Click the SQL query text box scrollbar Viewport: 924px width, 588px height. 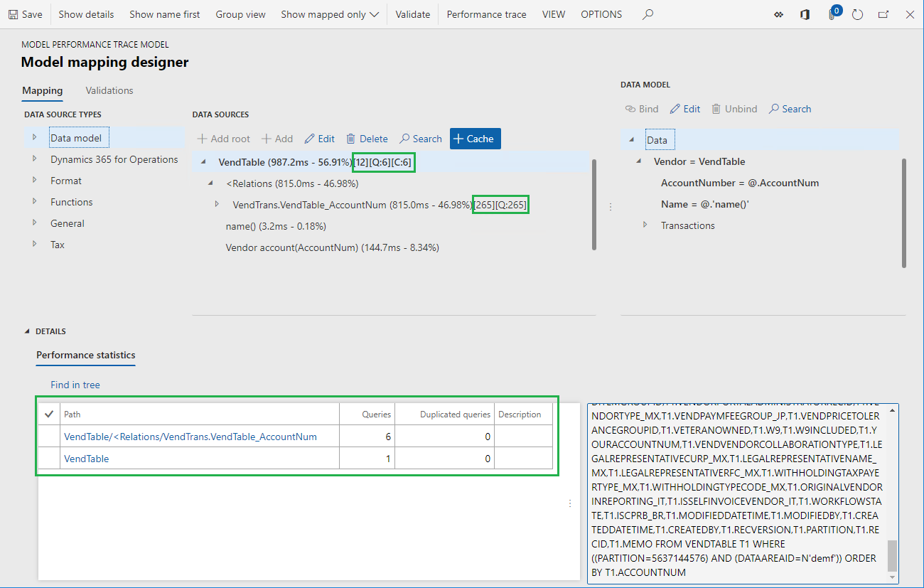(x=893, y=555)
